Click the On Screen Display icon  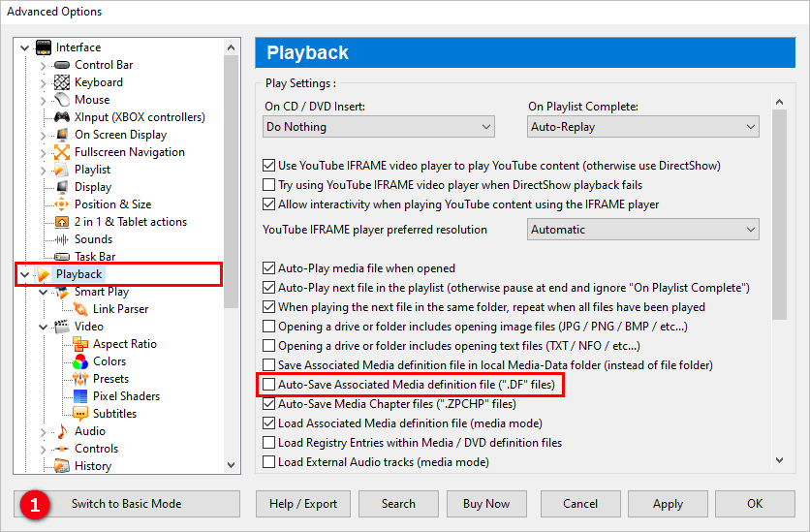pyautogui.click(x=62, y=135)
